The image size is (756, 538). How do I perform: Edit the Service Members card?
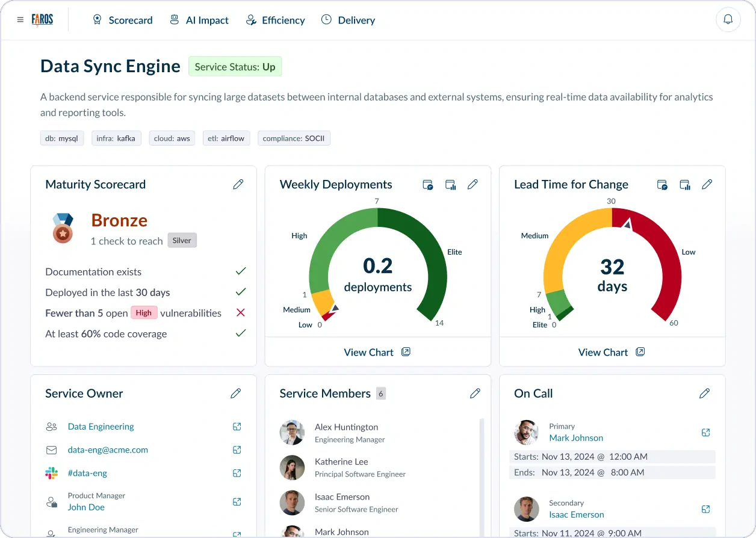[x=475, y=393]
